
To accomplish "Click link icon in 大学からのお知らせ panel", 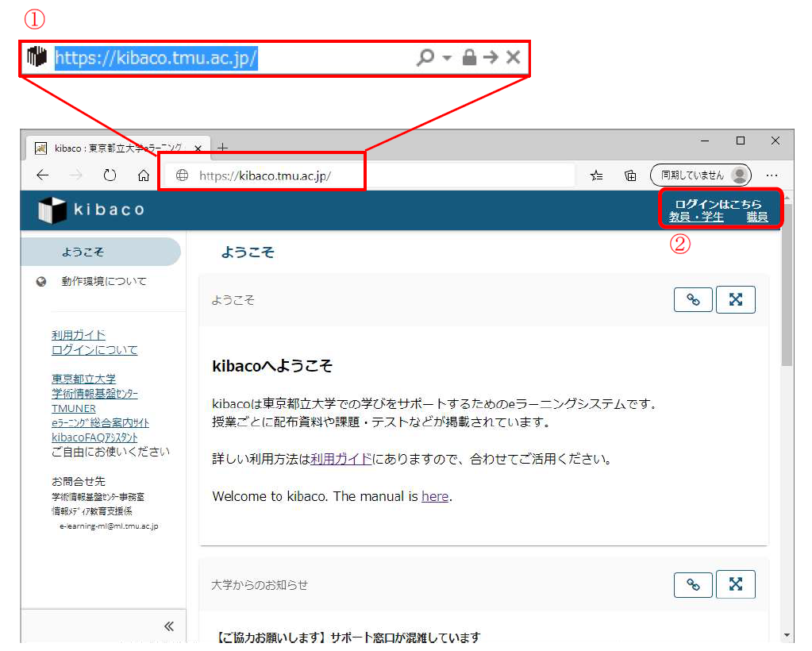I will click(x=693, y=584).
